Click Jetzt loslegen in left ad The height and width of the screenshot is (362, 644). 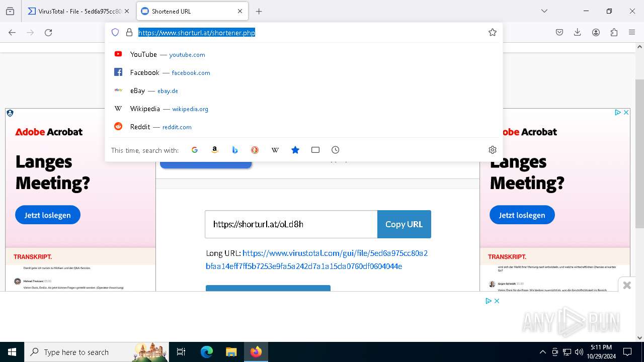tap(48, 215)
